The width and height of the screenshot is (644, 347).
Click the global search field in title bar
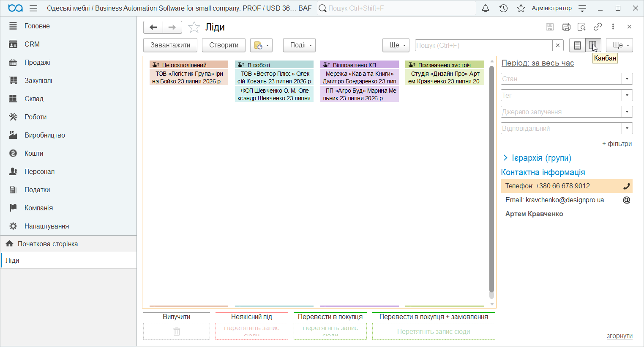click(x=396, y=8)
